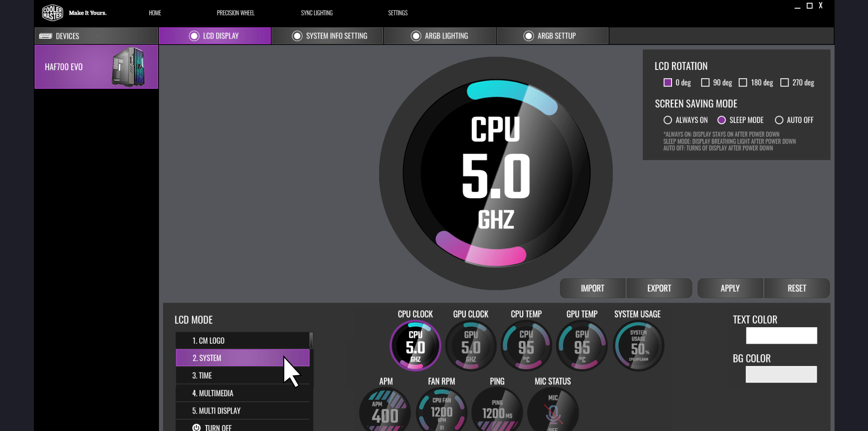Open the Text Color swatch

click(x=781, y=335)
